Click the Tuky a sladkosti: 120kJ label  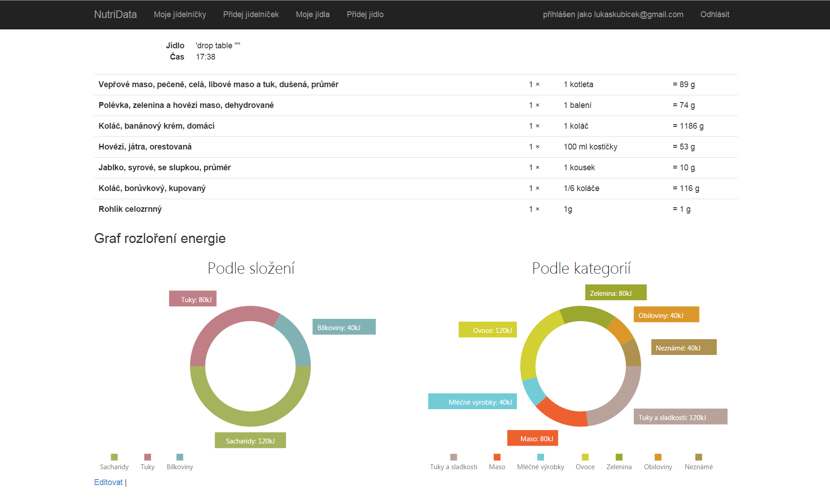(x=680, y=417)
